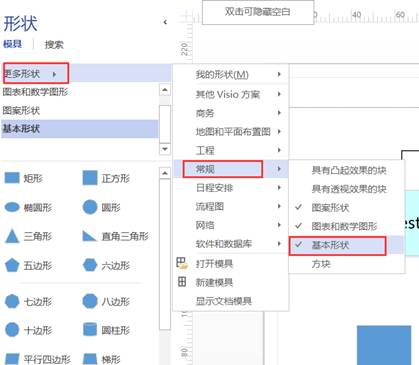419x365 pixels.
Task: Select the blue rectangle on the canvas
Action: pyautogui.click(x=384, y=345)
